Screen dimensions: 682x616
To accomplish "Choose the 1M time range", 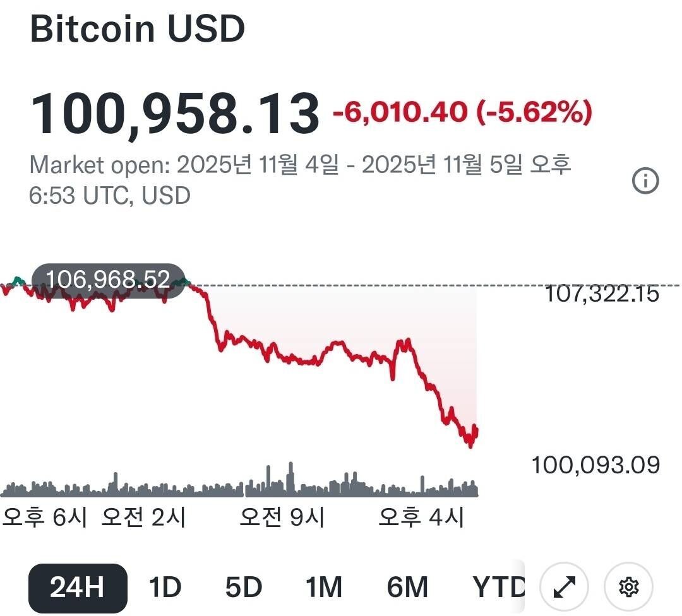I will coord(323,588).
